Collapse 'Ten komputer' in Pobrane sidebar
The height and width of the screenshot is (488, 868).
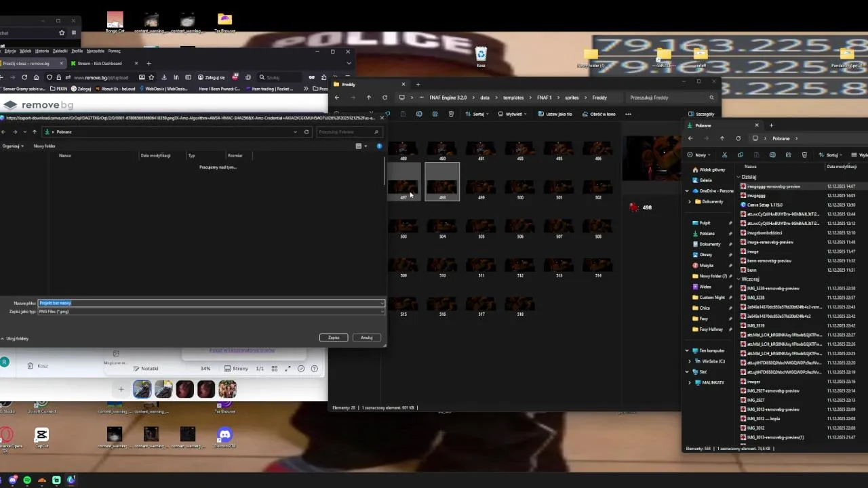point(687,351)
